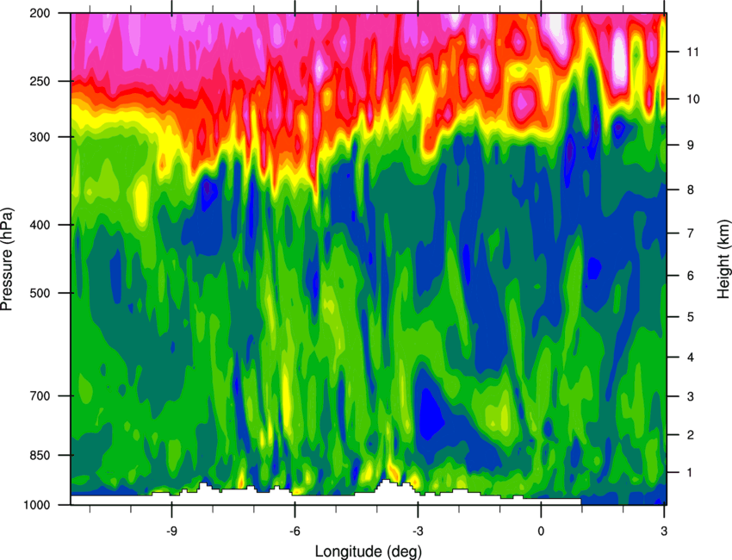Select the 1000 pressure tick label

click(x=37, y=506)
